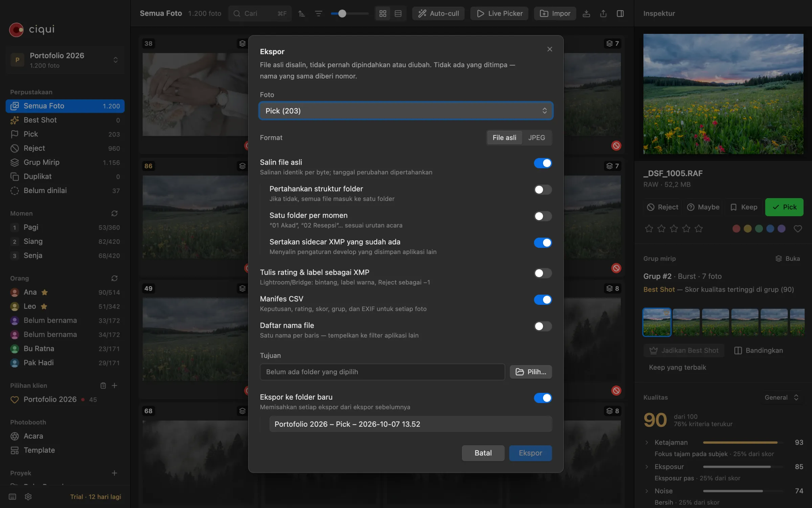Click the thumbnail size slider knob
This screenshot has width=812, height=508.
(x=342, y=14)
